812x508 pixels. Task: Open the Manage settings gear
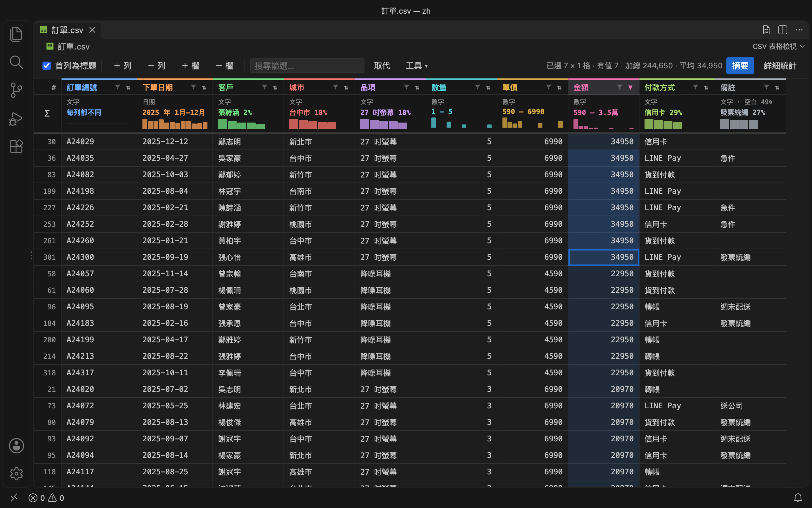[16, 474]
